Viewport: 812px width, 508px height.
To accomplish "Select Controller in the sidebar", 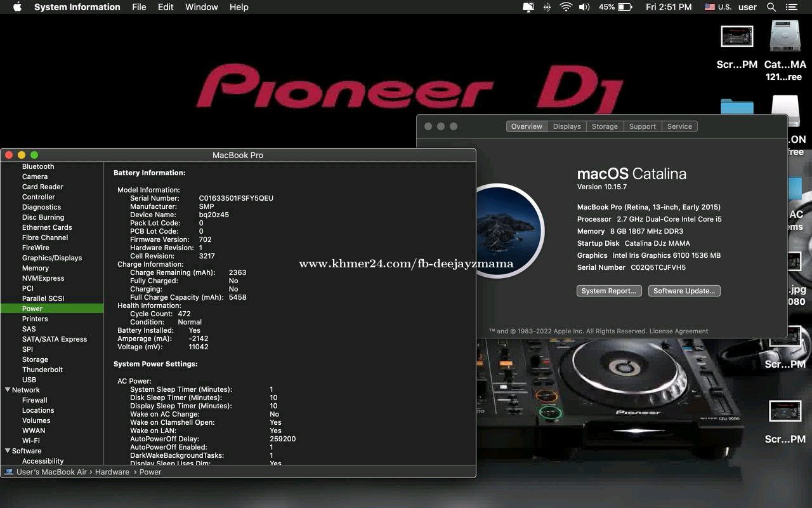I will point(39,197).
